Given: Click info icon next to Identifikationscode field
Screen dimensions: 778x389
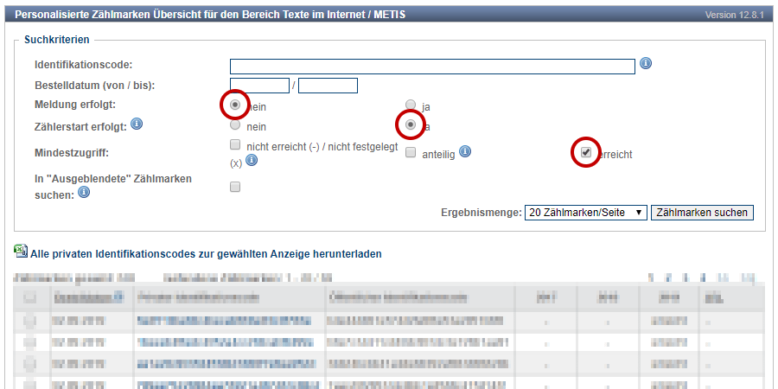Looking at the screenshot, I should tap(646, 64).
